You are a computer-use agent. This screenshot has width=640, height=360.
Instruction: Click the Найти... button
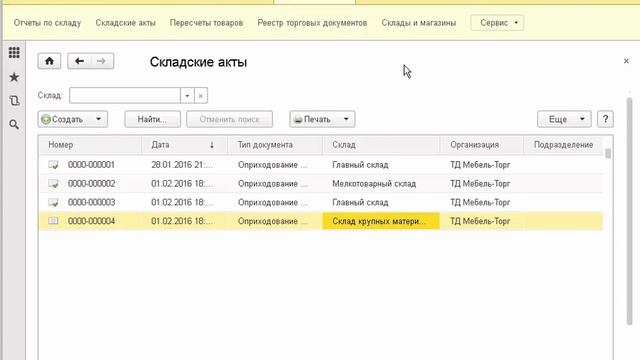click(x=153, y=119)
